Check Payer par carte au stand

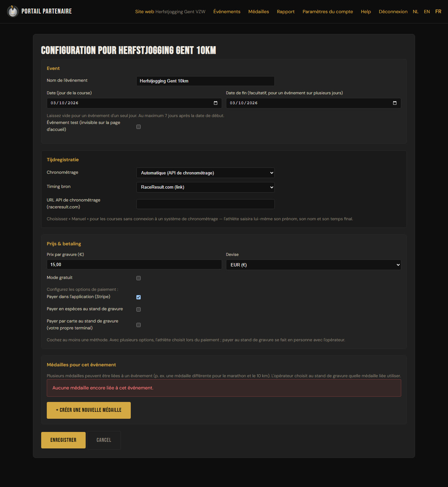pos(139,325)
